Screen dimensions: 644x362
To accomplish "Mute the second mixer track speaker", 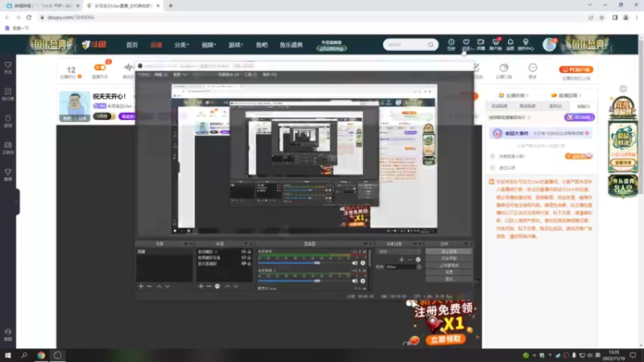I will tap(354, 281).
